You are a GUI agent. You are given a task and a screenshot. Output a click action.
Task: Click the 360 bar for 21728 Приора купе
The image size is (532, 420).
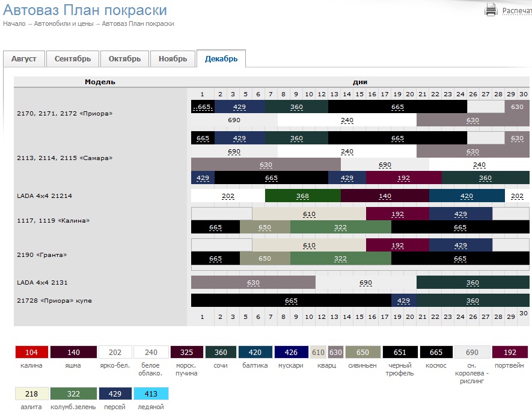click(473, 300)
